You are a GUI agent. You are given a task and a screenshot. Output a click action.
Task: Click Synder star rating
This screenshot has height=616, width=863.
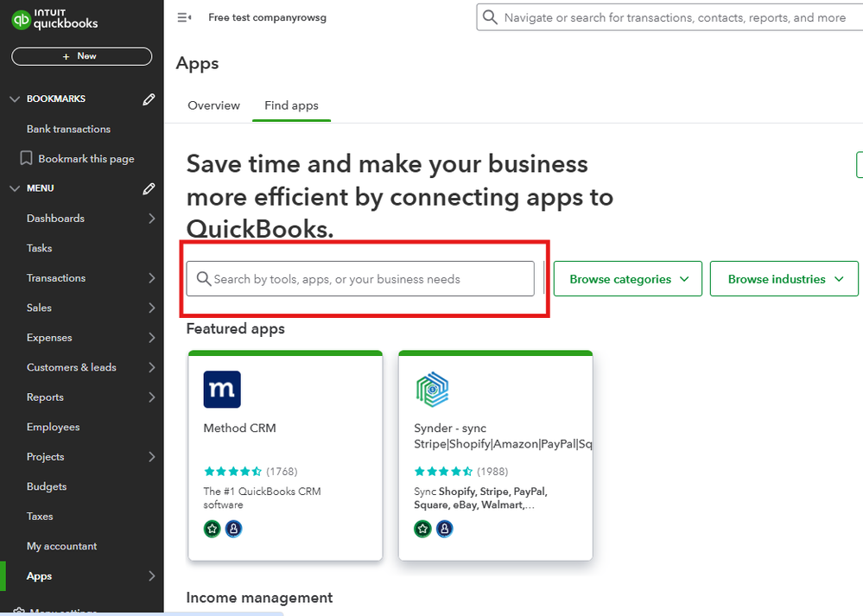click(443, 471)
